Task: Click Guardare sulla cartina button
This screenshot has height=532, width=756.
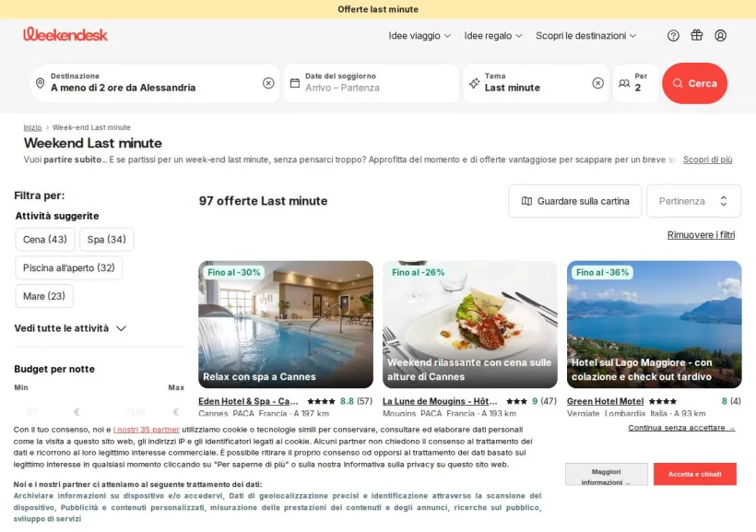Action: pyautogui.click(x=575, y=201)
